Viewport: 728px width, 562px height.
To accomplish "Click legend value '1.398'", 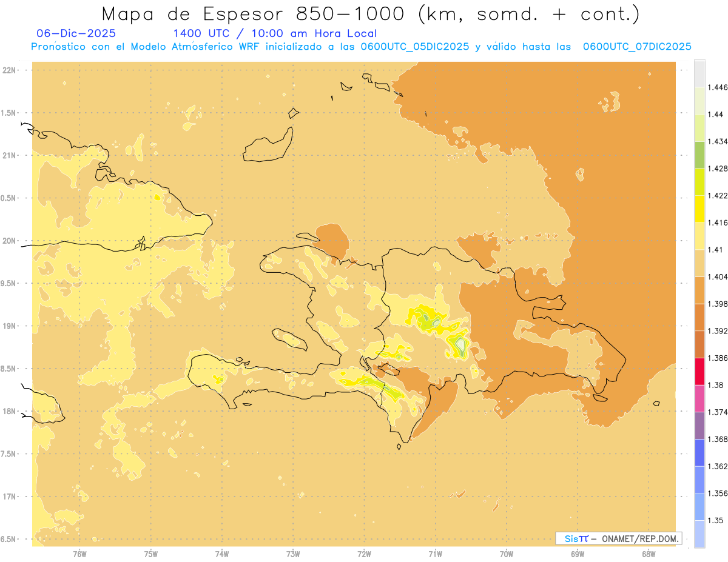I will (x=719, y=304).
